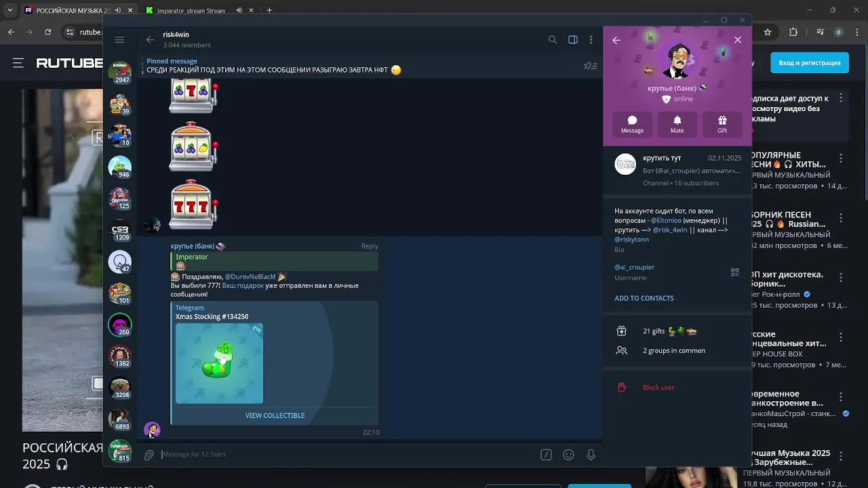This screenshot has width=868, height=488.
Task: Open the browser extensions puzzle icon
Action: pos(793,32)
